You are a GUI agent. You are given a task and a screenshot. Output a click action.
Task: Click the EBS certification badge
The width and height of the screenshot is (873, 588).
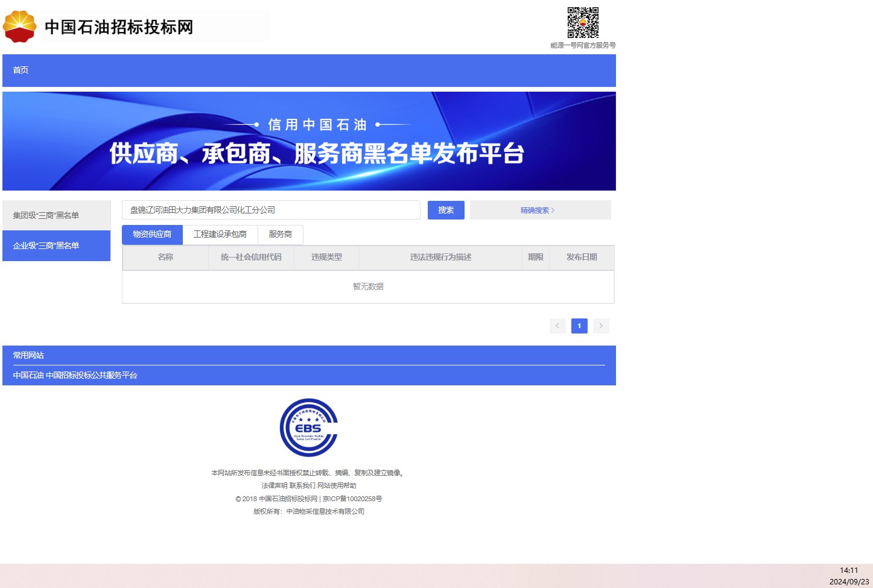coord(309,428)
